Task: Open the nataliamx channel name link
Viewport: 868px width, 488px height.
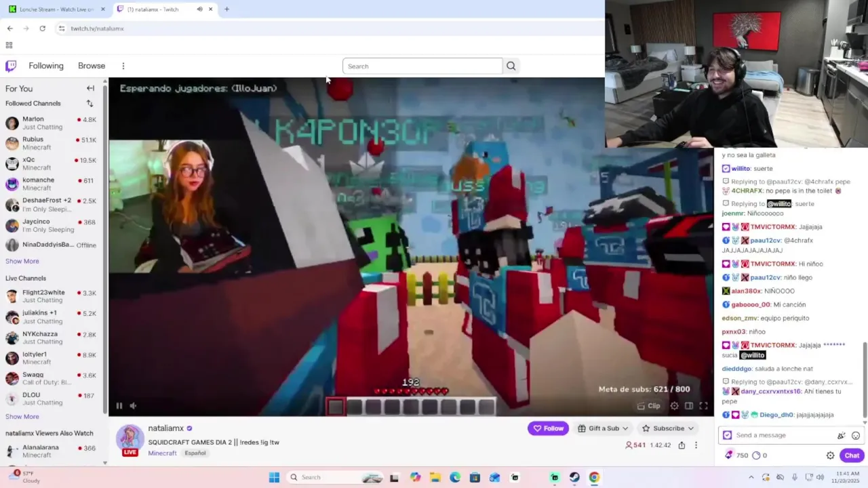Action: (166, 428)
